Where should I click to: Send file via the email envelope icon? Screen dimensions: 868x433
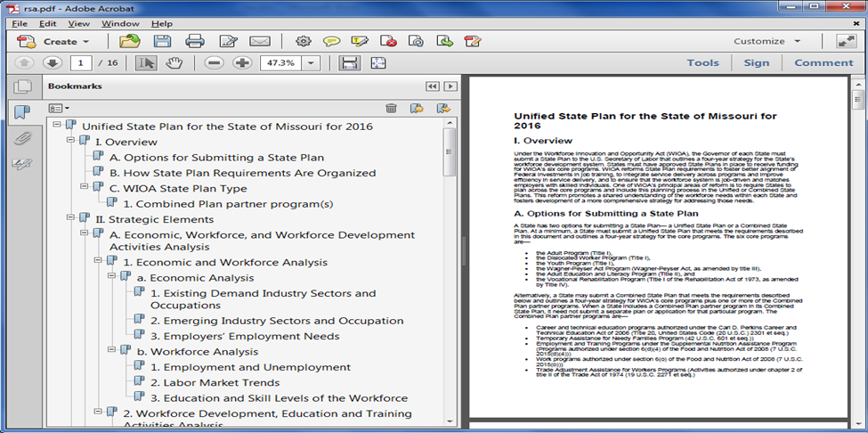point(260,41)
